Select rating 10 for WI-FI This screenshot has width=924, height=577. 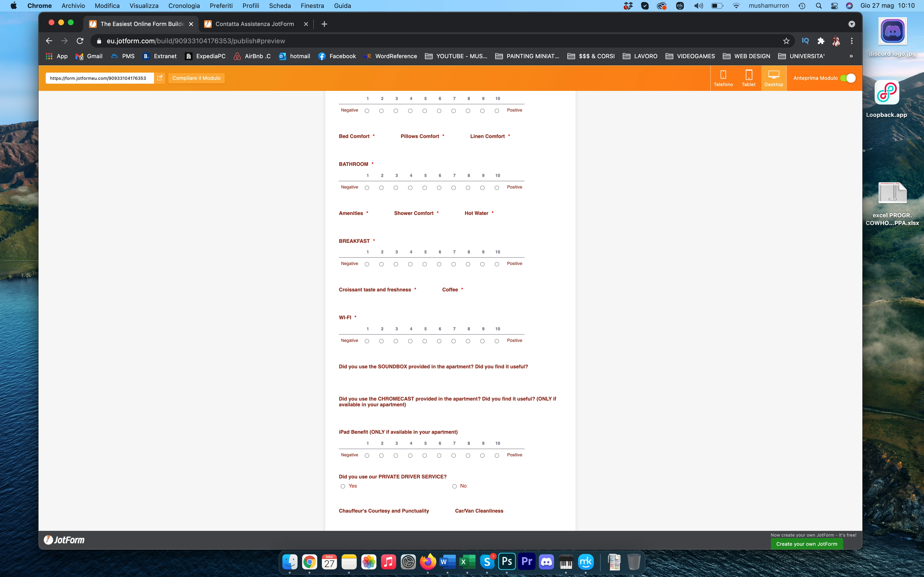[497, 341]
